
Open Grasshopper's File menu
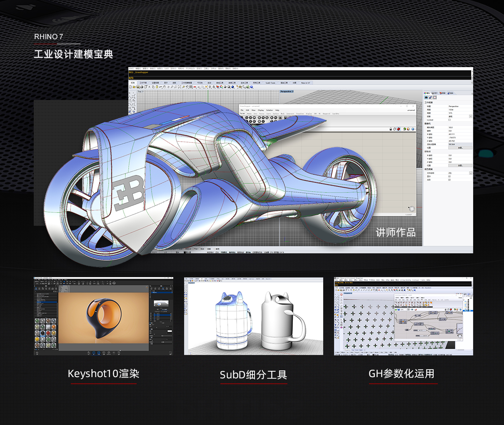pyautogui.click(x=242, y=110)
